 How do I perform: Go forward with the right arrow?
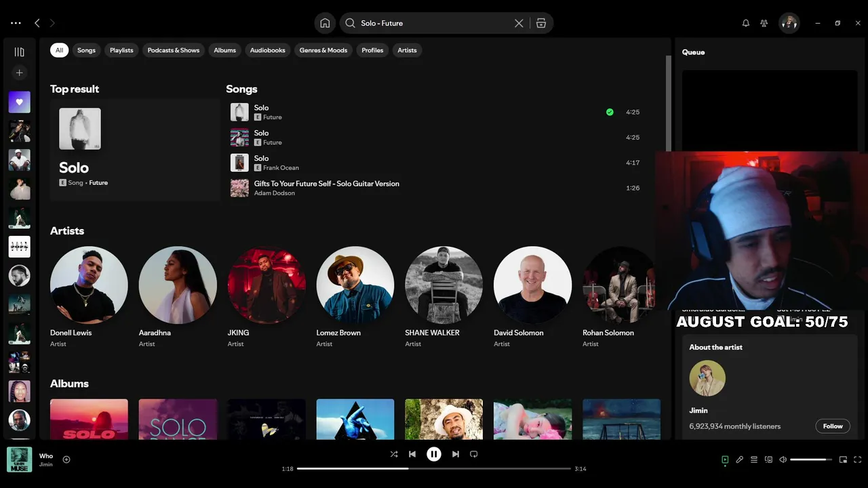(52, 23)
